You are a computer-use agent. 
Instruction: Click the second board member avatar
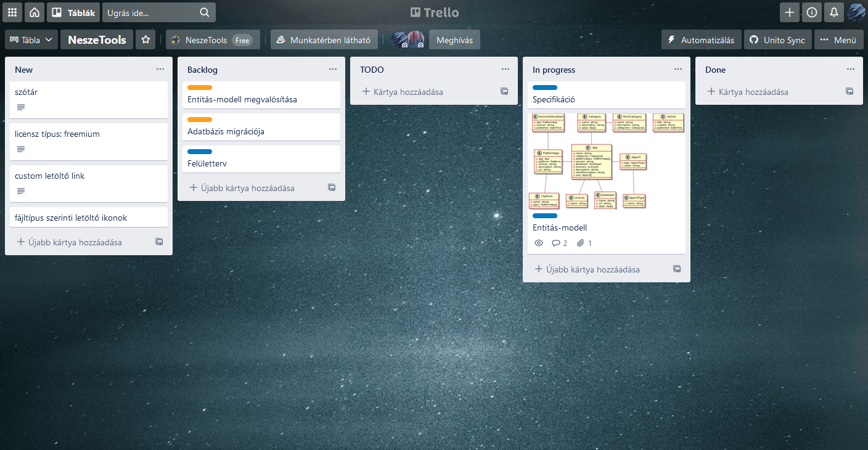click(x=416, y=40)
